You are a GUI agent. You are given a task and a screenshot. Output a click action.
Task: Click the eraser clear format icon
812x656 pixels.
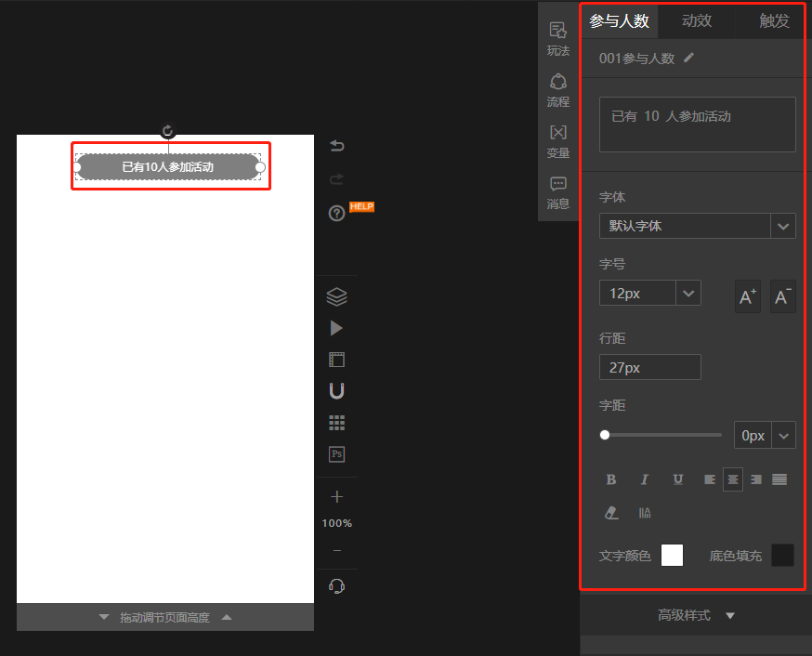(611, 513)
